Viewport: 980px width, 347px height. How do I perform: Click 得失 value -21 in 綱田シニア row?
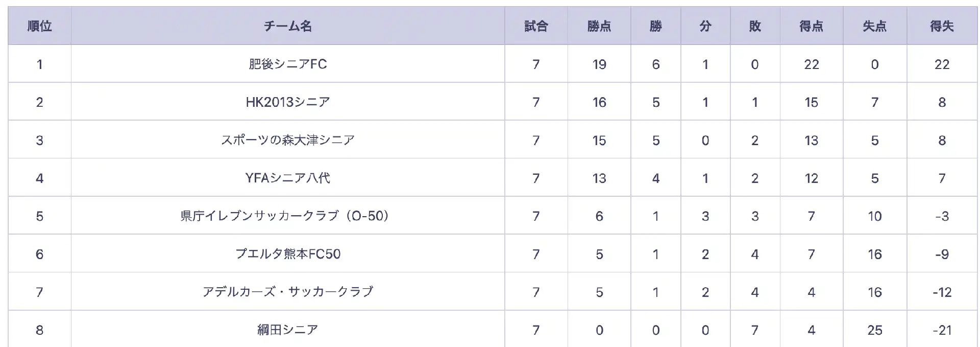[942, 330]
